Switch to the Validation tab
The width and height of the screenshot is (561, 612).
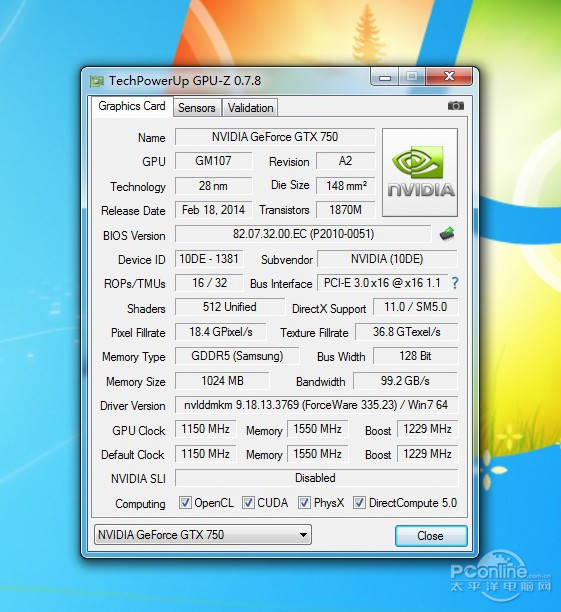[x=250, y=108]
